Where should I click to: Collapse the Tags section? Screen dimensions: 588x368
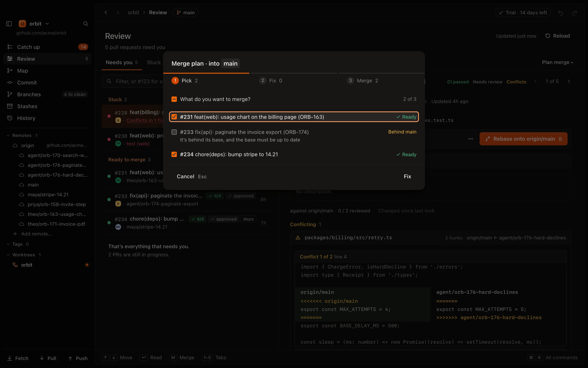[x=8, y=244]
